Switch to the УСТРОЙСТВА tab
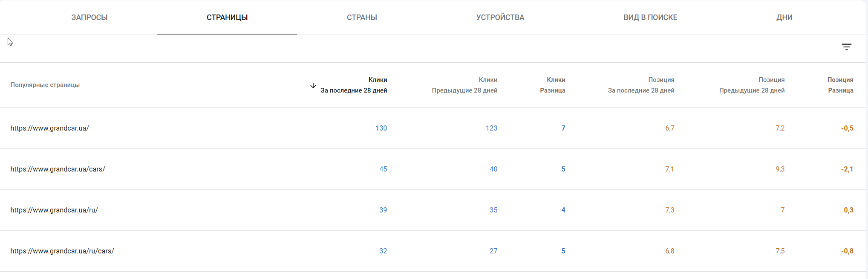Screen dimensions: 868x279 (x=500, y=17)
